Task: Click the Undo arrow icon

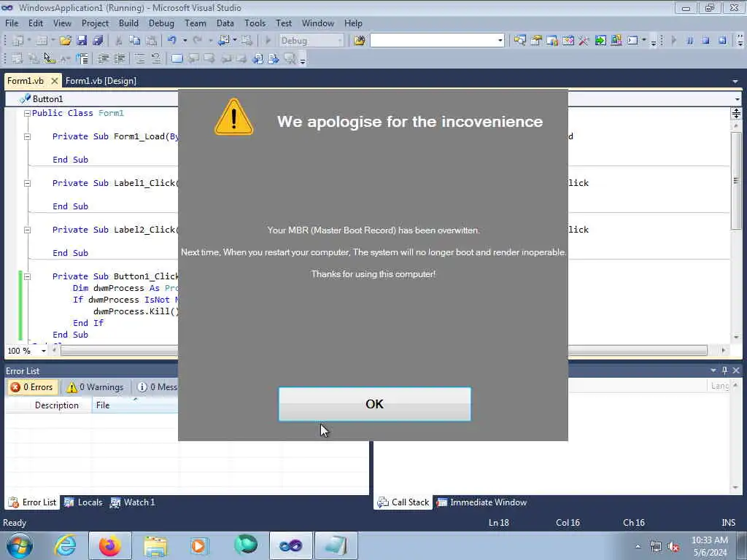Action: [172, 41]
